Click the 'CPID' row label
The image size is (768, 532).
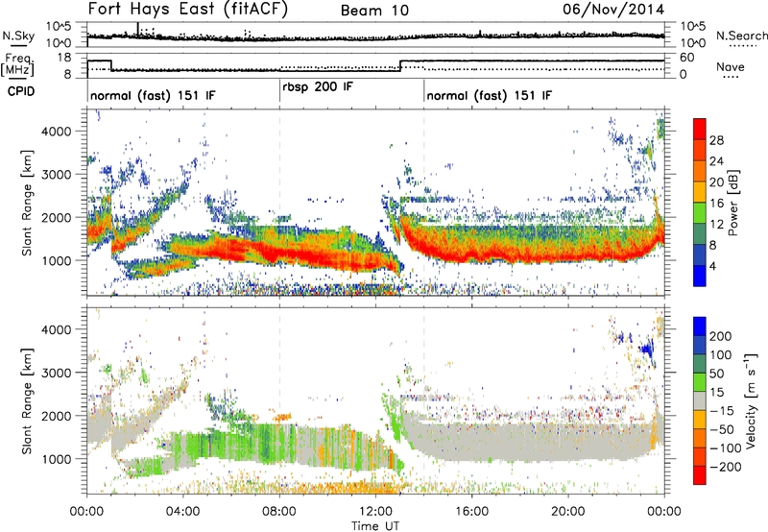click(x=21, y=91)
